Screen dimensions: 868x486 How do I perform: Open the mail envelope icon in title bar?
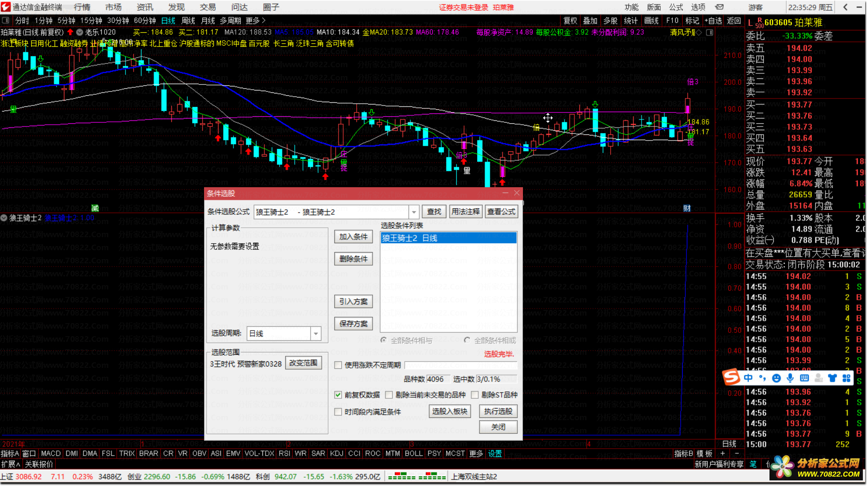pos(720,7)
